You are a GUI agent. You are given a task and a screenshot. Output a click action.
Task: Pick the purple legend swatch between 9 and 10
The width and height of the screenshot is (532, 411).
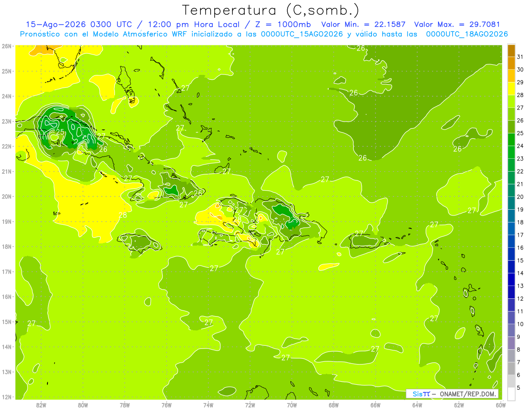(511, 331)
